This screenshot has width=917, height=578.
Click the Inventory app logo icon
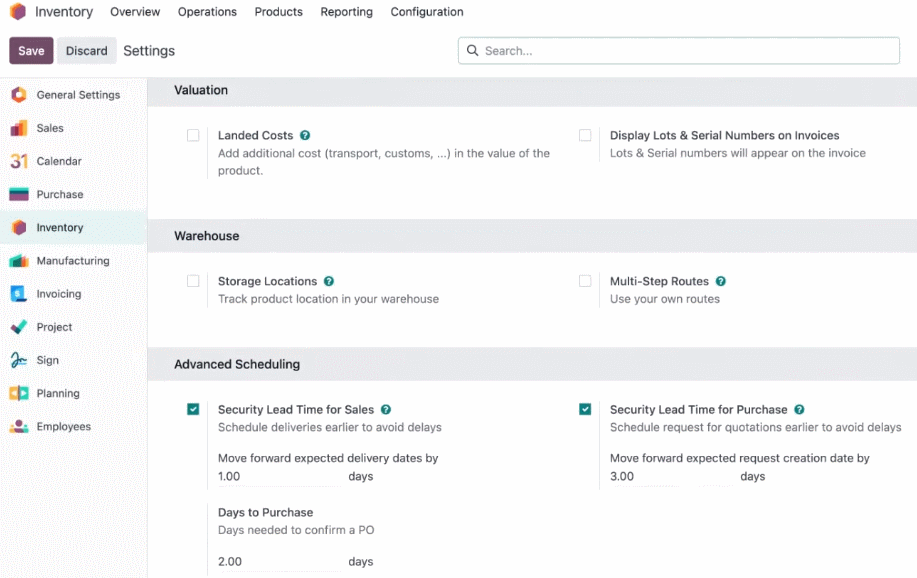pos(18,11)
